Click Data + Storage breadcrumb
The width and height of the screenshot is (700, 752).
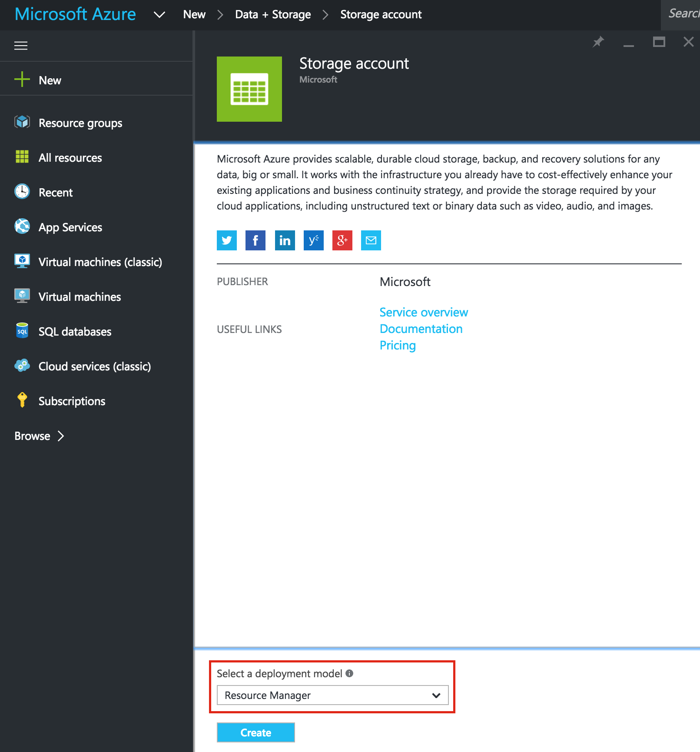pyautogui.click(x=273, y=14)
